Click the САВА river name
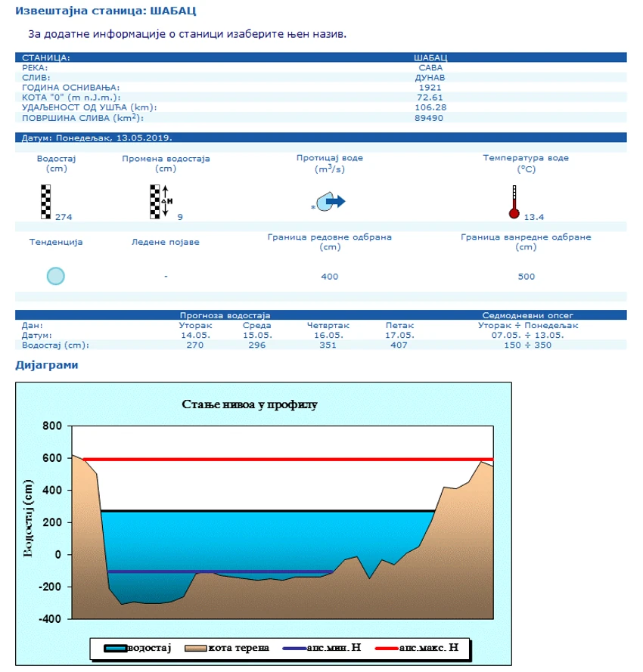This screenshot has height=672, width=643. (x=430, y=68)
